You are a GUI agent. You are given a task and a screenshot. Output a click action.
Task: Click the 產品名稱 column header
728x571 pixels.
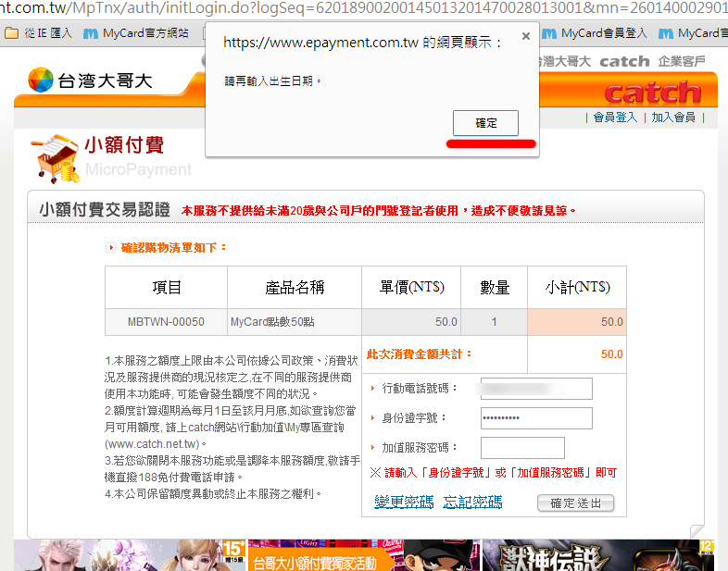click(295, 288)
